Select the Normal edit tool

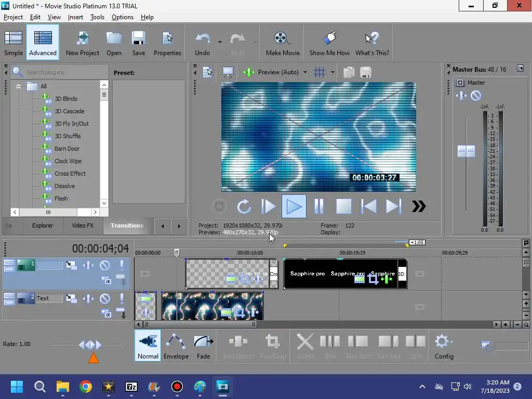[148, 345]
